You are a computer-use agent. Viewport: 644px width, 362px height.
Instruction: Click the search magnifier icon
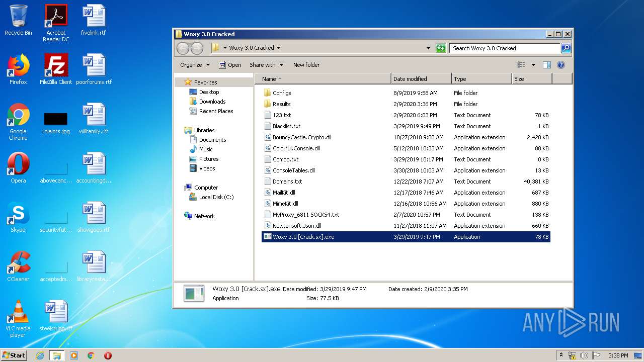coord(566,48)
